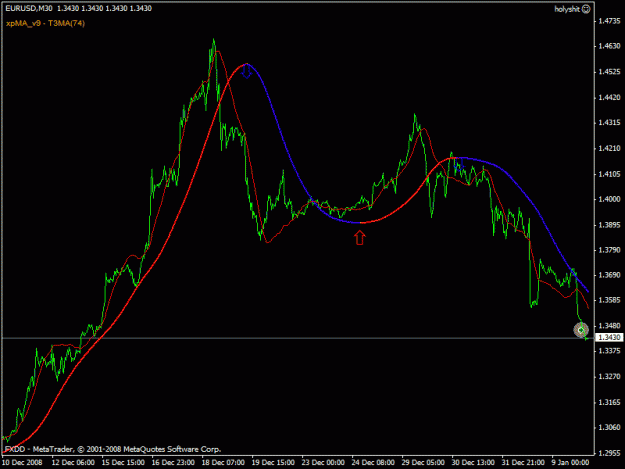625x469 pixels.
Task: Click the 1.3790 price scale label
Action: point(609,250)
